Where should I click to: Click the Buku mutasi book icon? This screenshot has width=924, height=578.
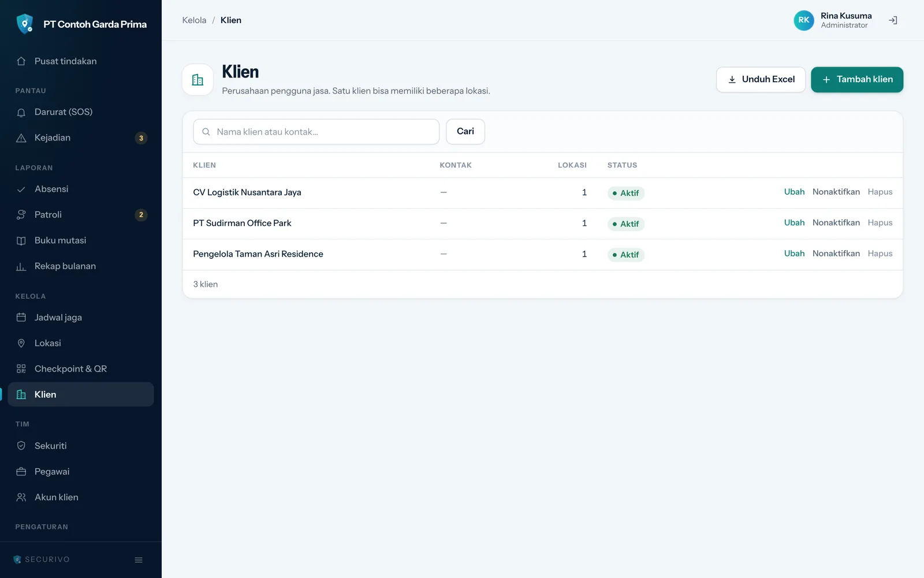point(21,240)
